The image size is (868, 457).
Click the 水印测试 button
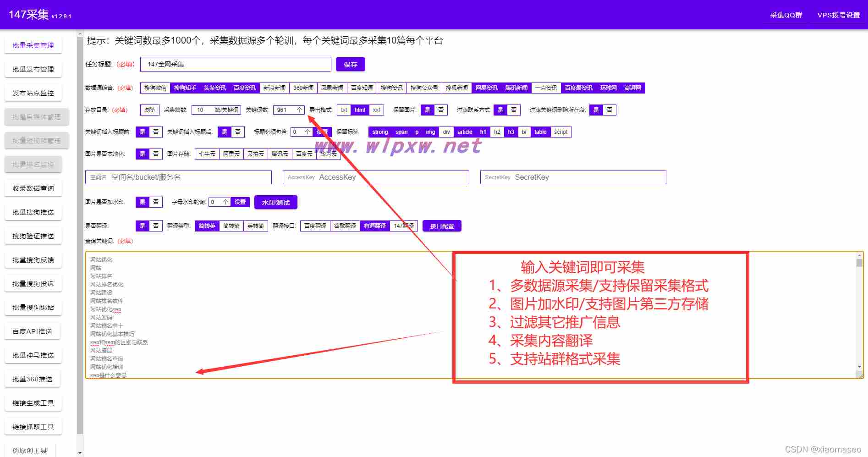click(276, 203)
